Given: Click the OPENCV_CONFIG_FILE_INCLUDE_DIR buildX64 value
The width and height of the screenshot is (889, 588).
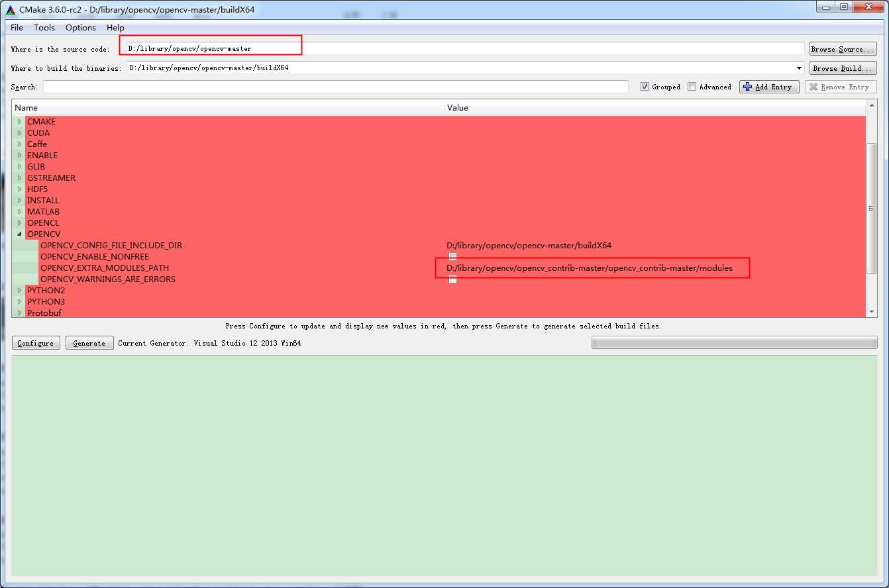Looking at the screenshot, I should 529,246.
